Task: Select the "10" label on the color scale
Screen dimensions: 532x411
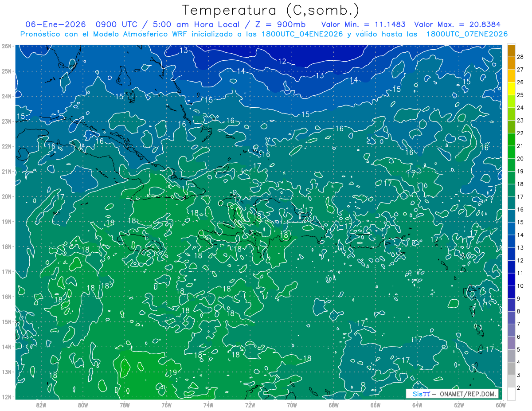Action: [x=520, y=286]
